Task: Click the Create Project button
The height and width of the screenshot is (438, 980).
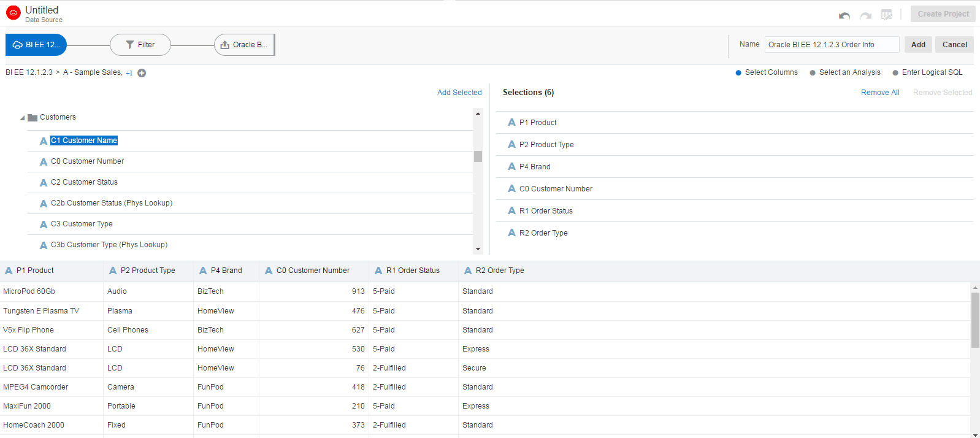Action: point(943,14)
